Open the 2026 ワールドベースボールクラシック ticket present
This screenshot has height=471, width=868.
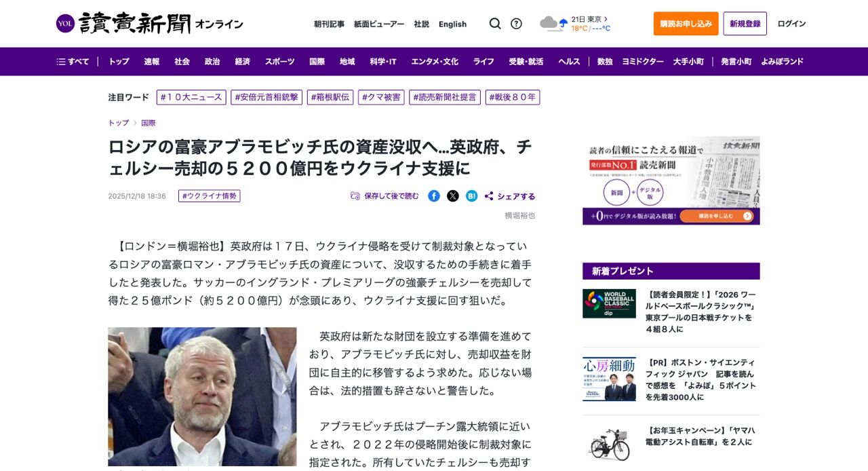(x=701, y=312)
